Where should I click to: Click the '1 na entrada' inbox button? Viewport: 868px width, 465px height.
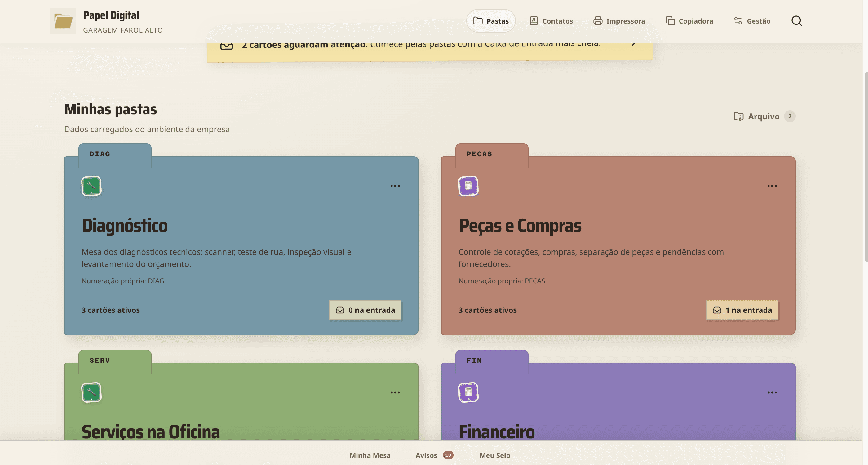pyautogui.click(x=742, y=310)
